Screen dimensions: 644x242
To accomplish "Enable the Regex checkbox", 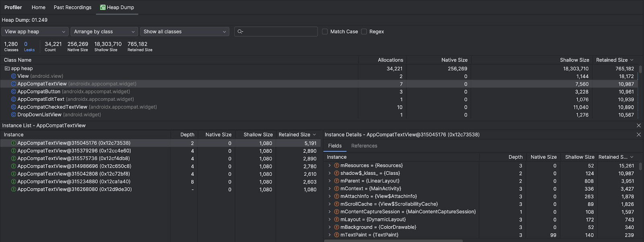I will 364,31.
